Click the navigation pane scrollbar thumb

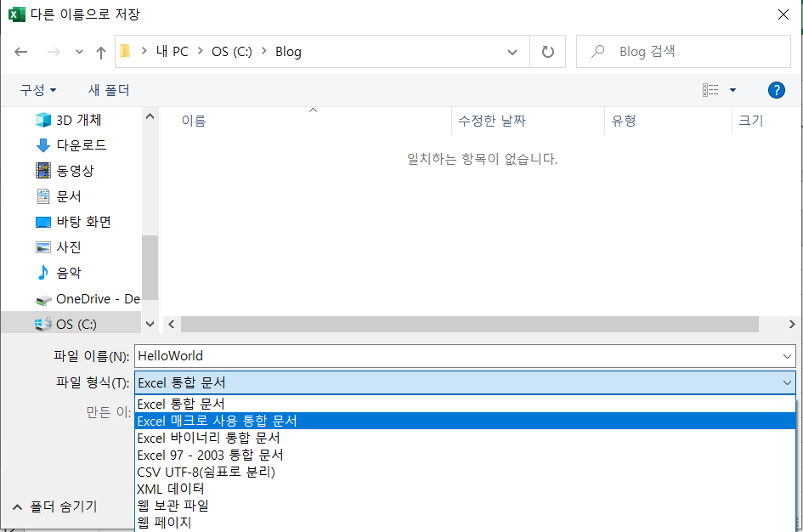(150, 268)
